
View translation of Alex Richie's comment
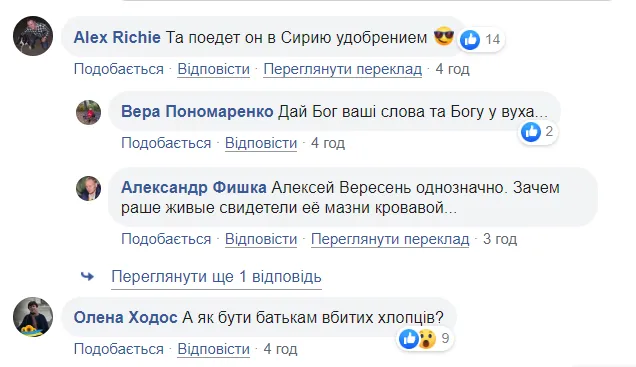[x=343, y=69]
